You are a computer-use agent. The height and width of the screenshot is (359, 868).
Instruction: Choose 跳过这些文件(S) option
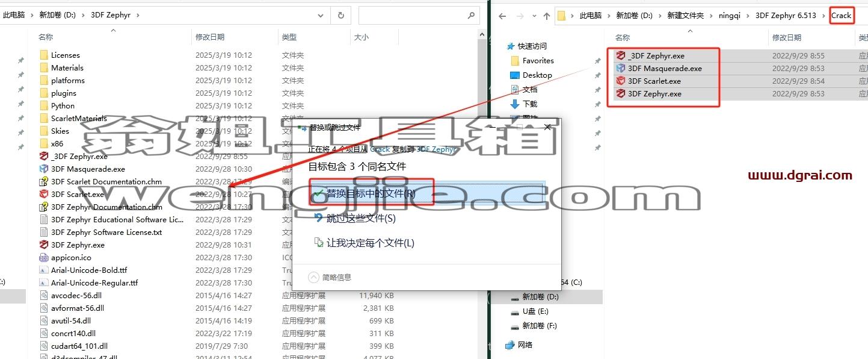(x=361, y=218)
